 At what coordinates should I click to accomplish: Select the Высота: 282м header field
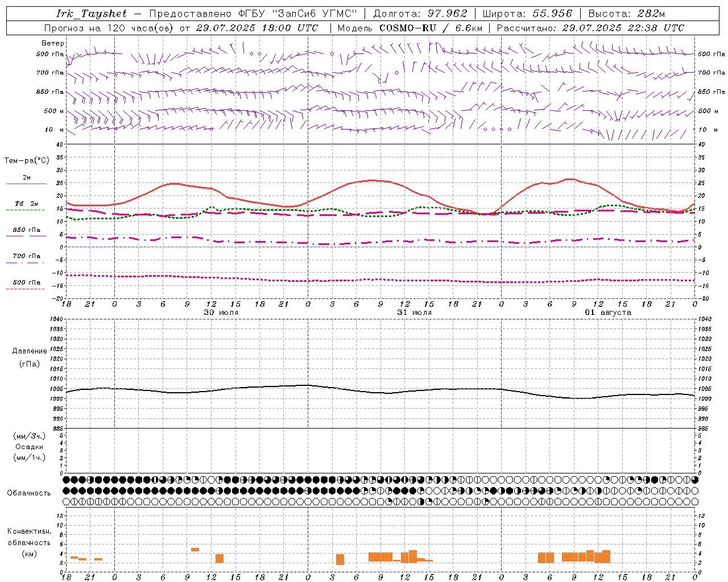click(x=626, y=14)
